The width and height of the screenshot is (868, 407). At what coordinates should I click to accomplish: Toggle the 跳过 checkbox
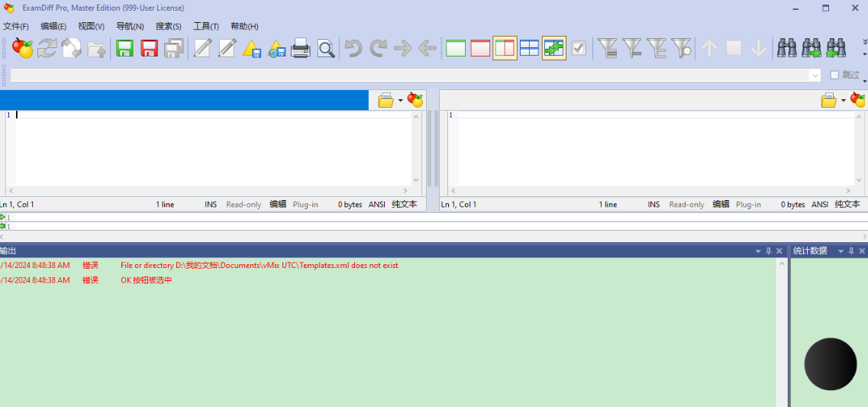pyautogui.click(x=834, y=75)
